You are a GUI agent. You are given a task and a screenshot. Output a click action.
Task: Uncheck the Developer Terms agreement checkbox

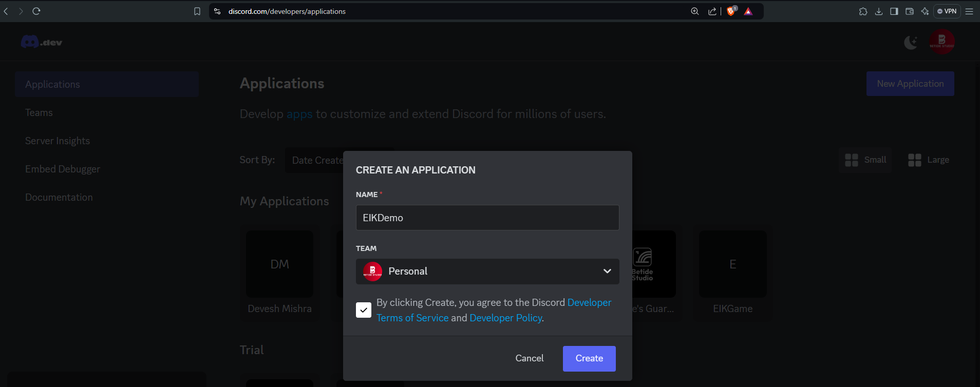[x=364, y=310]
